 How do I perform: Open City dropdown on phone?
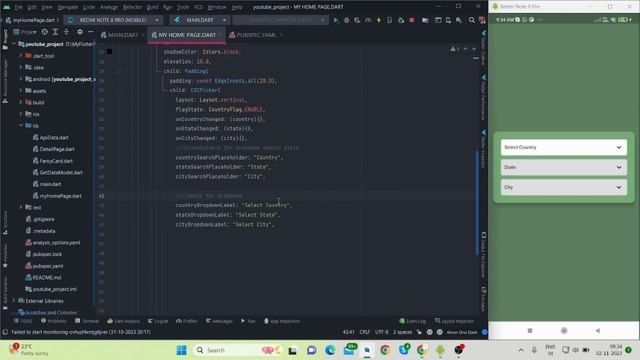564,187
